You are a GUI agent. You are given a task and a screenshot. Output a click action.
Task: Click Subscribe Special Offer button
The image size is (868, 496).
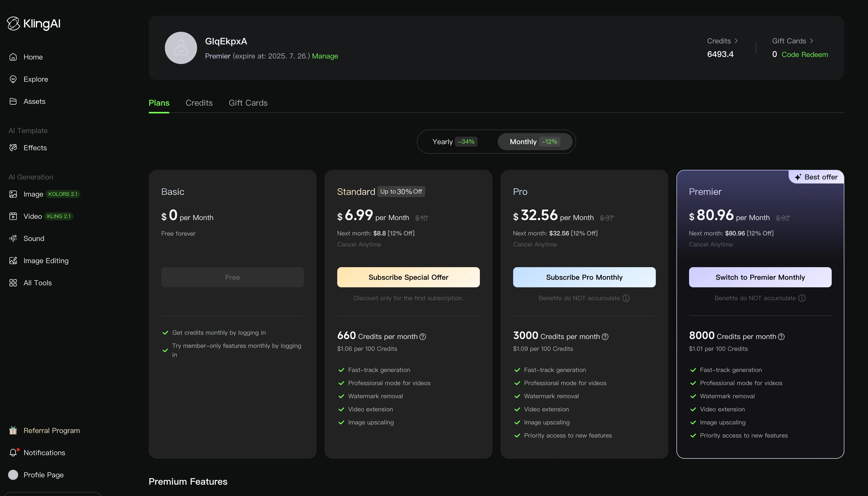[x=408, y=277]
